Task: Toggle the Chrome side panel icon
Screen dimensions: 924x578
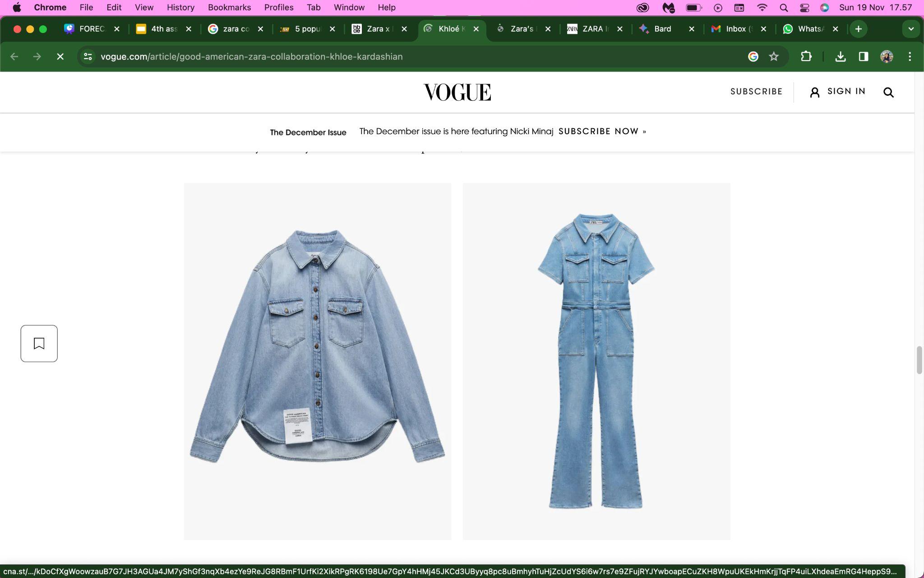Action: (x=863, y=56)
